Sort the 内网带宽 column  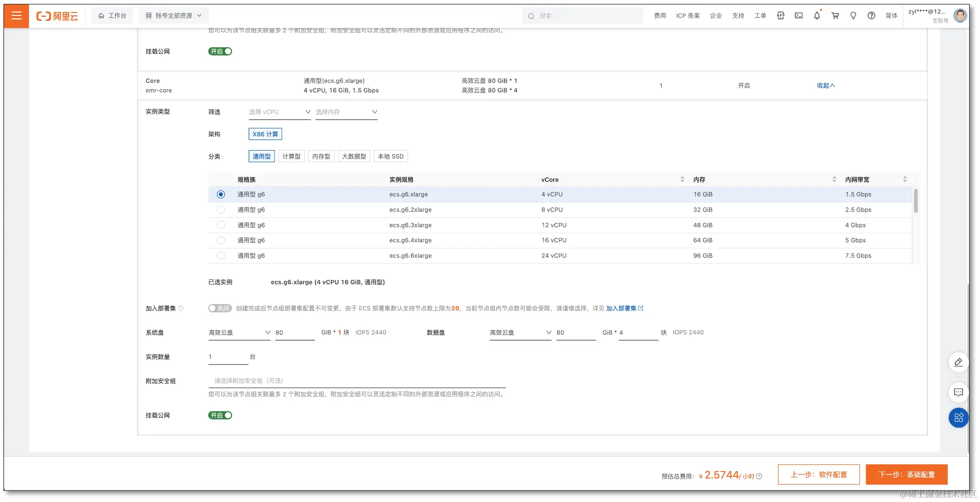pos(905,180)
